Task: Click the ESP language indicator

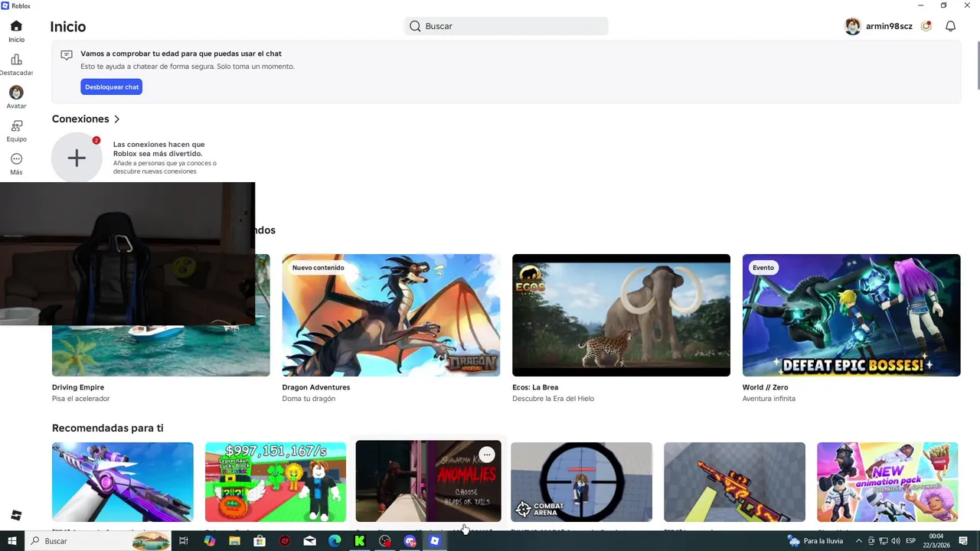Action: 910,541
